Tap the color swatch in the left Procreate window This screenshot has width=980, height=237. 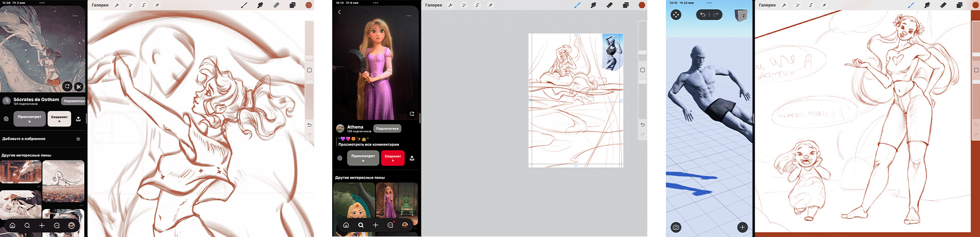coord(309,5)
